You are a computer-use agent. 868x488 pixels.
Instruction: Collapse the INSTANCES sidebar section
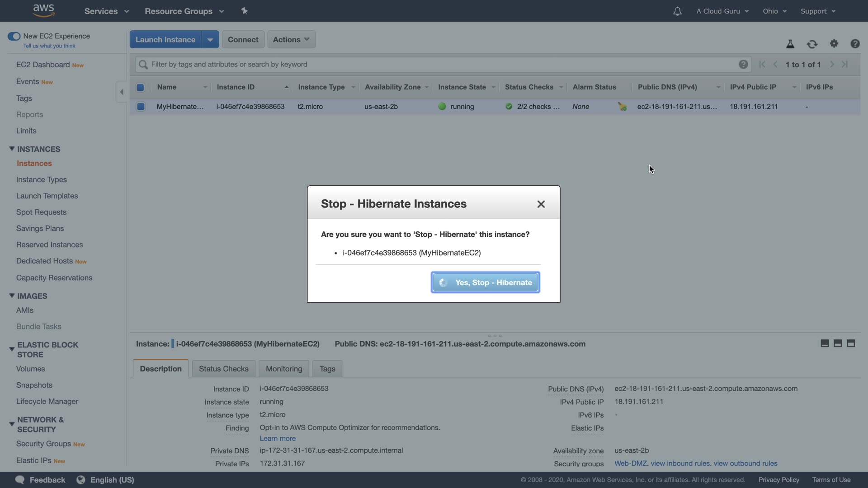[12, 149]
